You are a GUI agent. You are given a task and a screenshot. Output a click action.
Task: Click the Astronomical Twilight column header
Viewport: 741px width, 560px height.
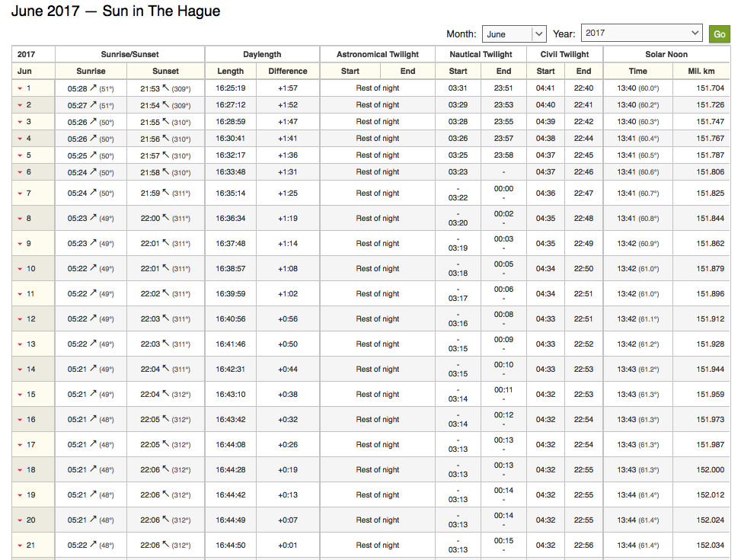(378, 55)
